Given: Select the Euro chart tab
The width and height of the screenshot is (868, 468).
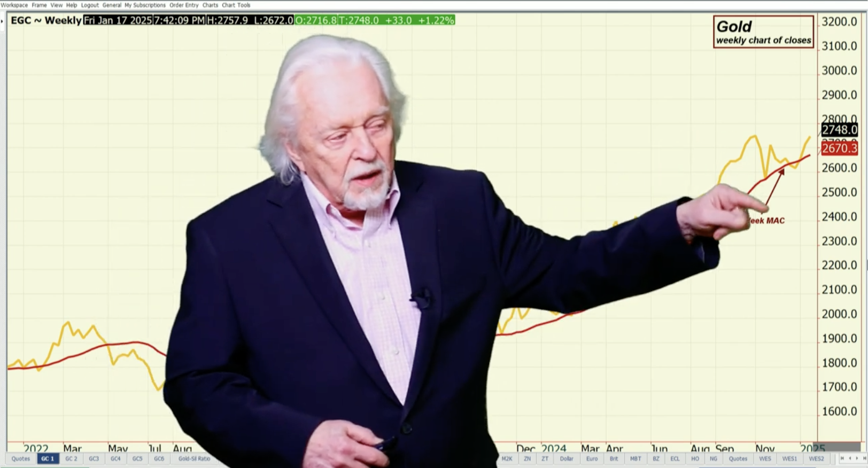Looking at the screenshot, I should click(x=592, y=458).
